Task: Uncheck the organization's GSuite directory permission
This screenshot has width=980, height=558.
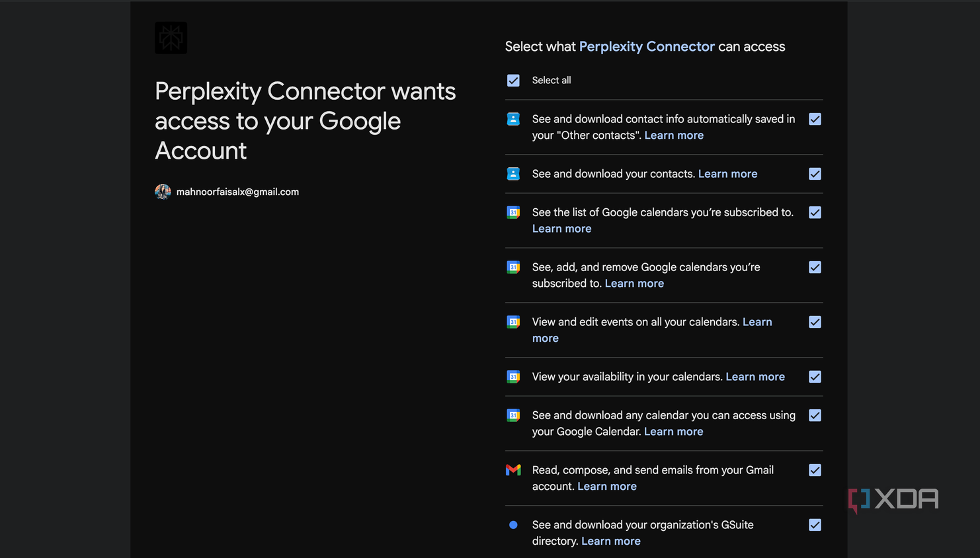Action: tap(815, 525)
